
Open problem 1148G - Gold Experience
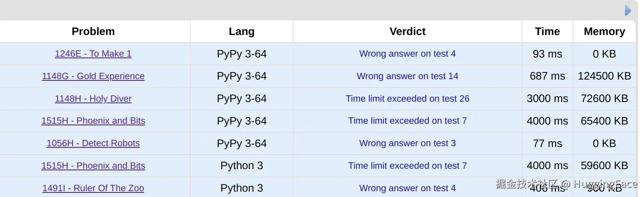click(x=93, y=76)
